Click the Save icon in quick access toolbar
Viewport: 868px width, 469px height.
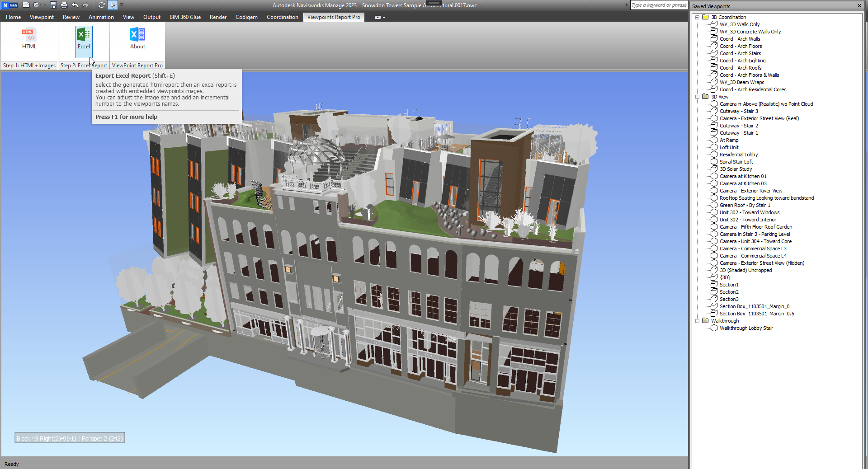(53, 5)
